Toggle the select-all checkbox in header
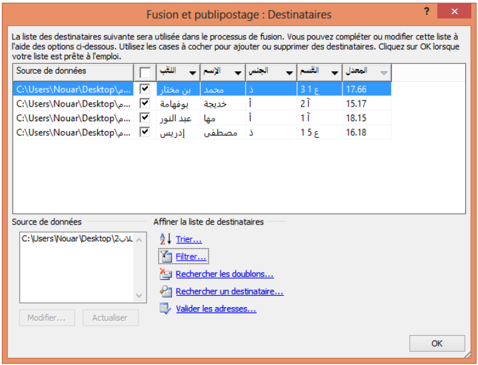 [145, 72]
